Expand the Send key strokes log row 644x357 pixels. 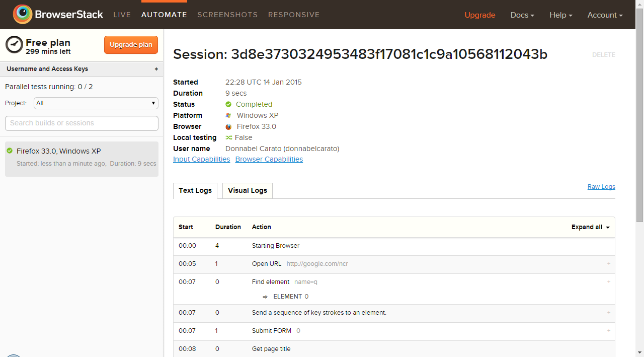609,313
